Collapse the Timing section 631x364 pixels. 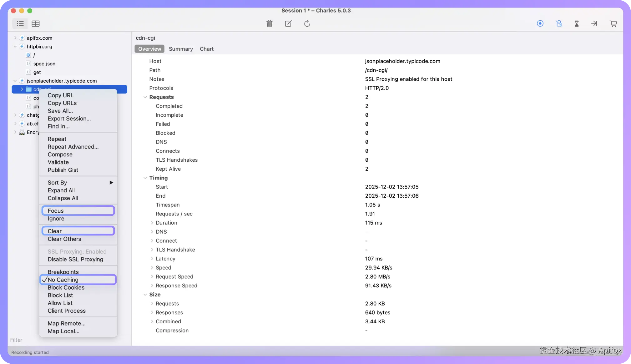tap(145, 178)
